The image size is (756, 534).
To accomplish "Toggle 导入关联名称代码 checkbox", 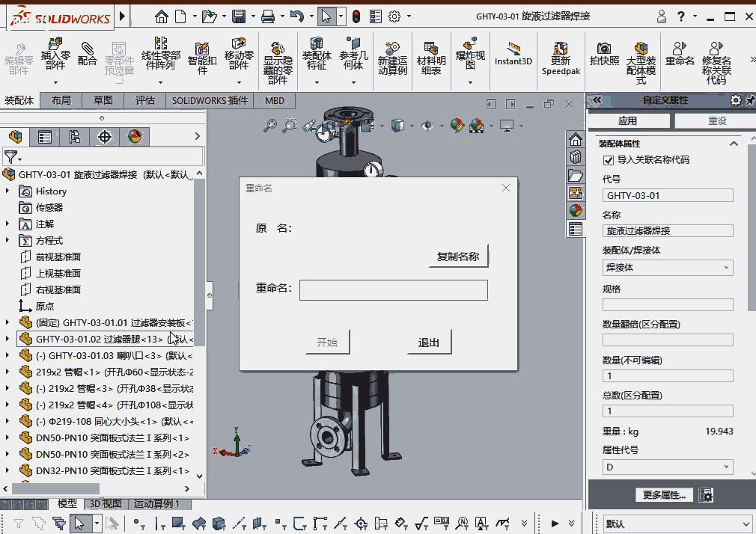I will coord(609,160).
